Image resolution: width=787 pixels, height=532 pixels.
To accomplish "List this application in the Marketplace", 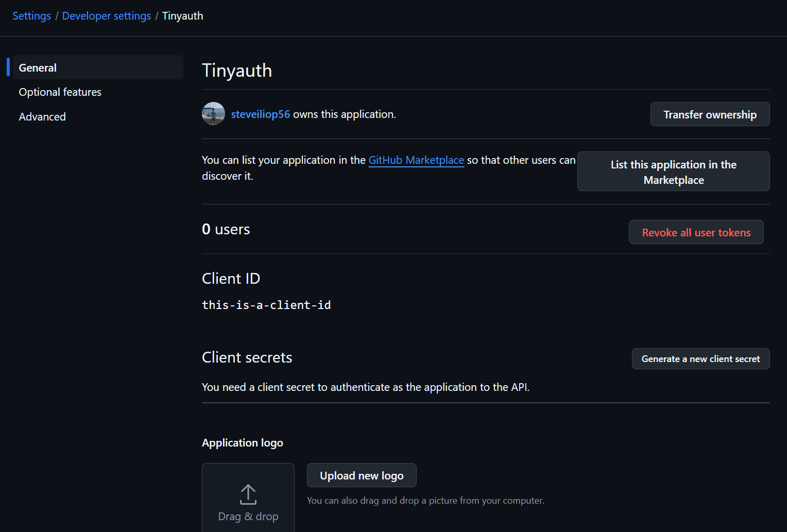I will click(x=673, y=171).
